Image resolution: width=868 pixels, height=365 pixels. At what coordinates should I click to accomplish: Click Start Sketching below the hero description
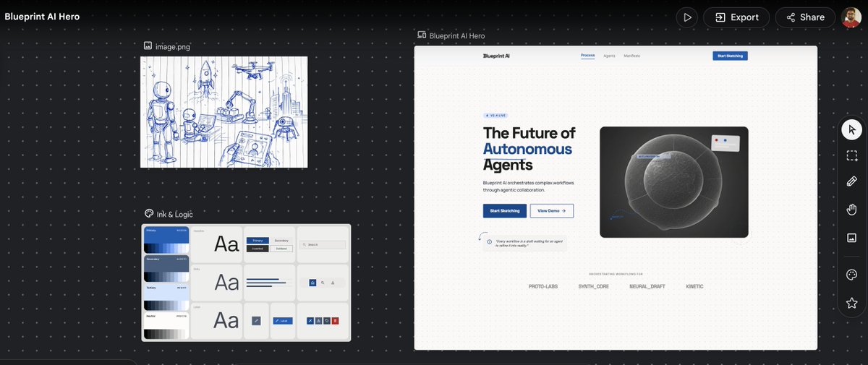[505, 210]
